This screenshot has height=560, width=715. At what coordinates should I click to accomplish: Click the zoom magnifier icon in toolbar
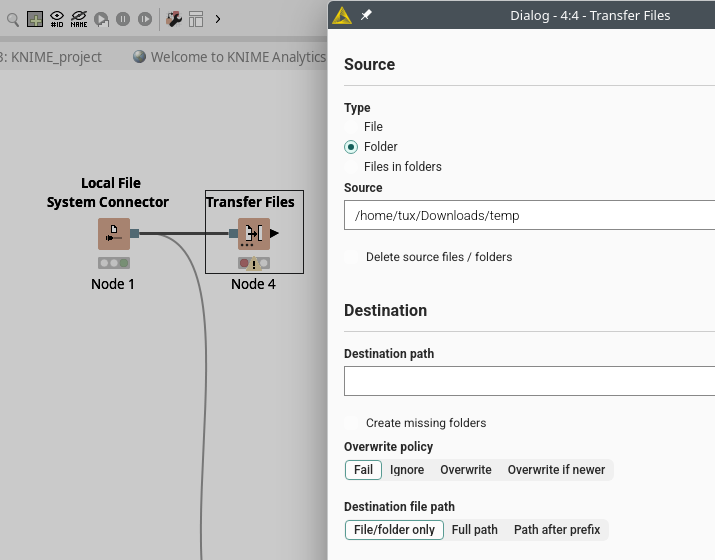pyautogui.click(x=13, y=18)
